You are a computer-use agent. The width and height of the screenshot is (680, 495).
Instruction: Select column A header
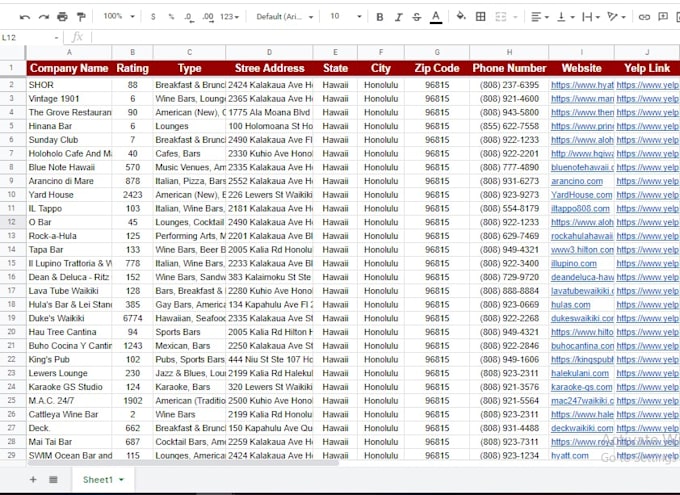(69, 52)
